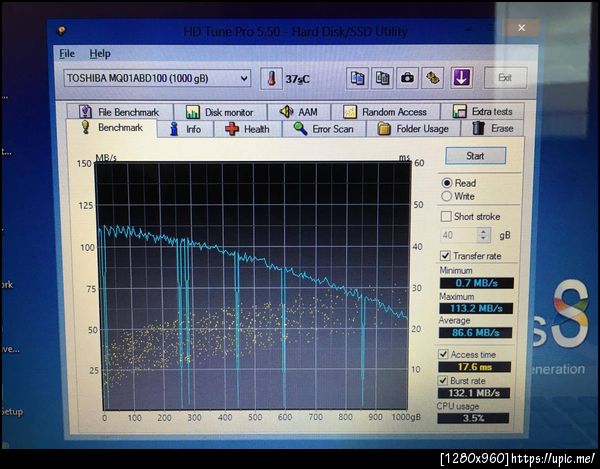Enable the Short stroke checkbox
This screenshot has height=469, width=600.
[446, 217]
